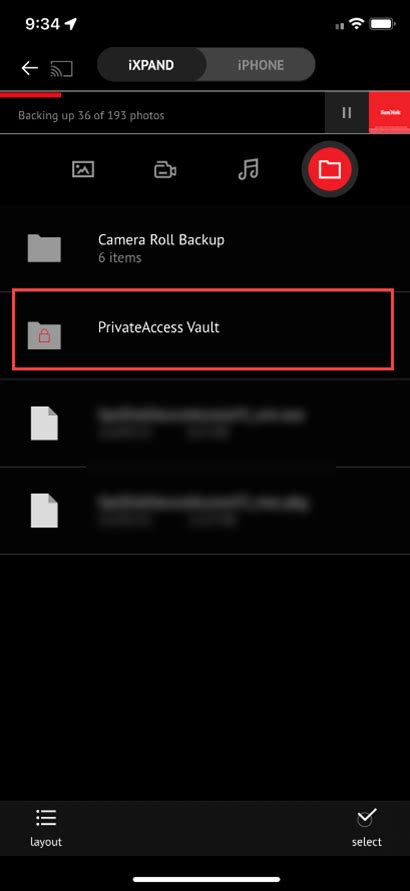
Task: Switch to the iXPAND source
Action: coord(152,65)
